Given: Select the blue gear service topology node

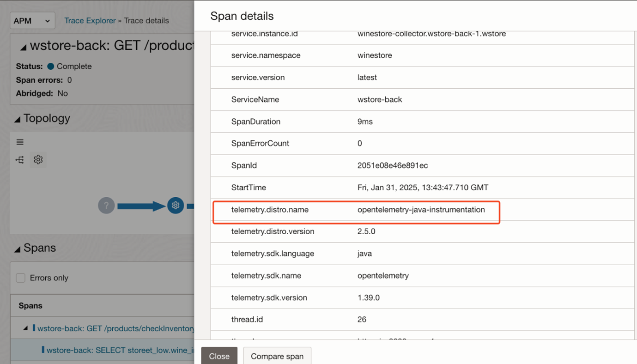Looking at the screenshot, I should [x=176, y=206].
